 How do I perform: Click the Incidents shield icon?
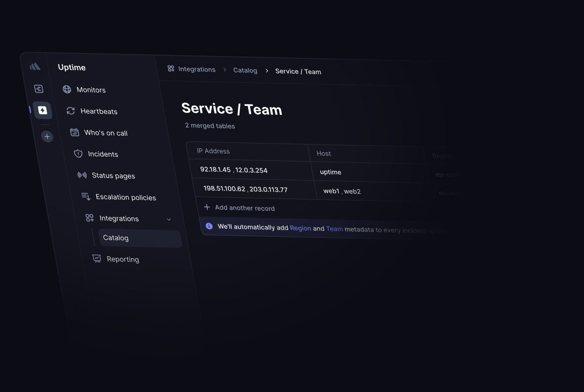(78, 154)
